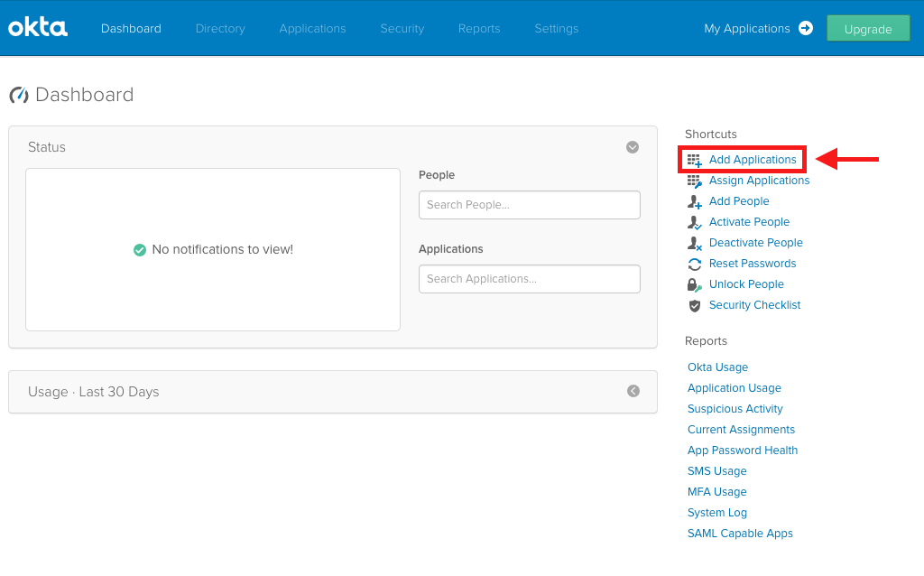
Task: View the MFA Usage report
Action: tap(717, 492)
